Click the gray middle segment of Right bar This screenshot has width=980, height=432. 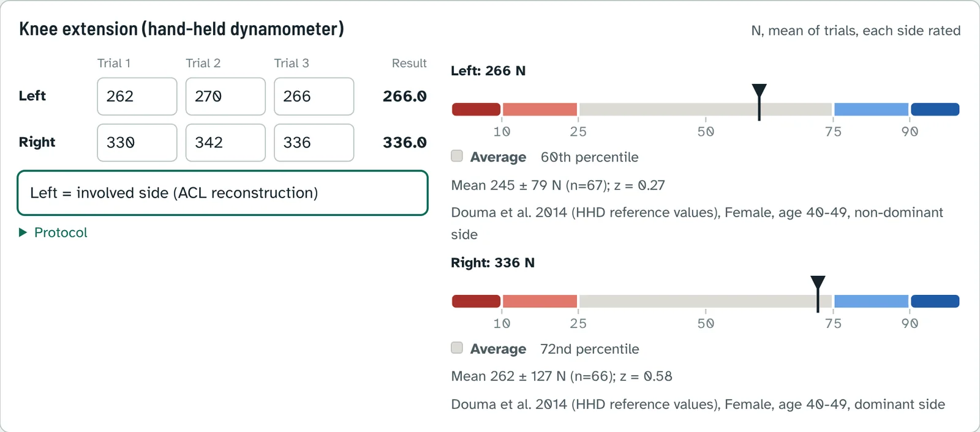point(706,301)
